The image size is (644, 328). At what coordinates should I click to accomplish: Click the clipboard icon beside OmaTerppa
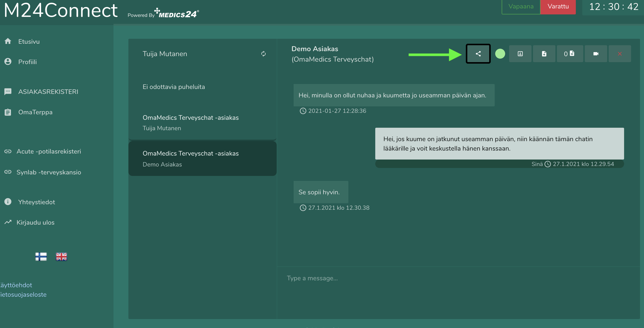[x=8, y=112]
